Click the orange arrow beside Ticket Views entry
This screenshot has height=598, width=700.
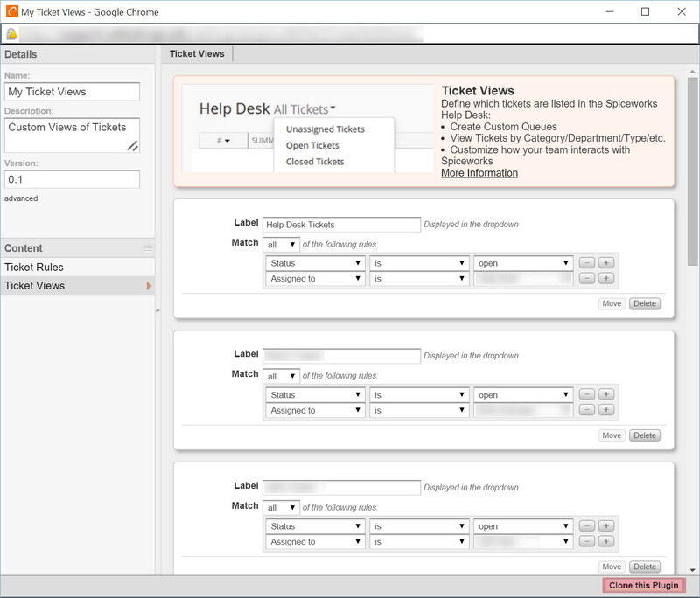(x=150, y=285)
